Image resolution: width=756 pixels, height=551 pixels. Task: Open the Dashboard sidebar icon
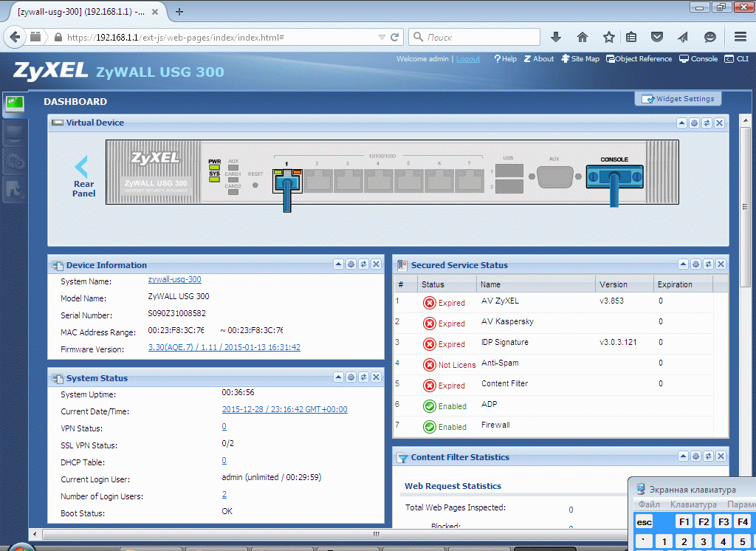point(15,104)
